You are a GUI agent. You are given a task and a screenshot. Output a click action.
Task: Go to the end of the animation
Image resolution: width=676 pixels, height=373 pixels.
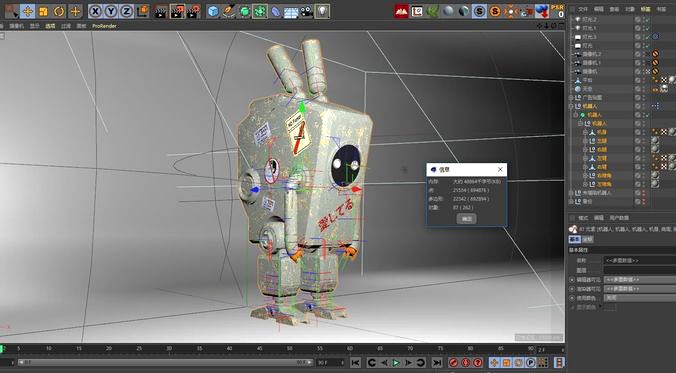tap(437, 363)
